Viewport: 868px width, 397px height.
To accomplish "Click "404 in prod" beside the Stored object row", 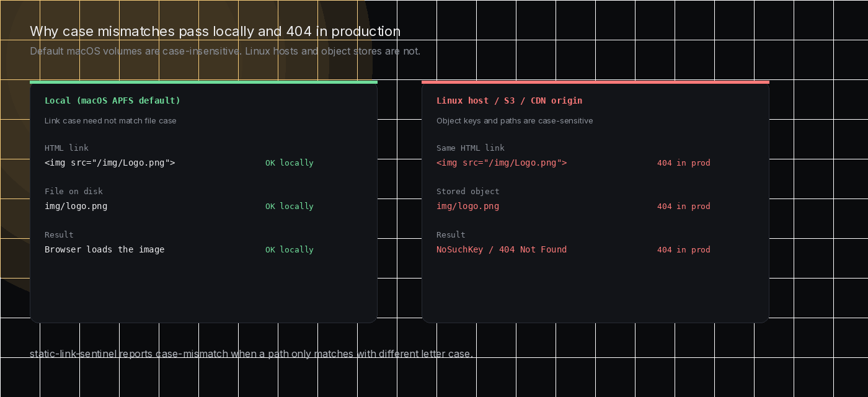I will (684, 206).
